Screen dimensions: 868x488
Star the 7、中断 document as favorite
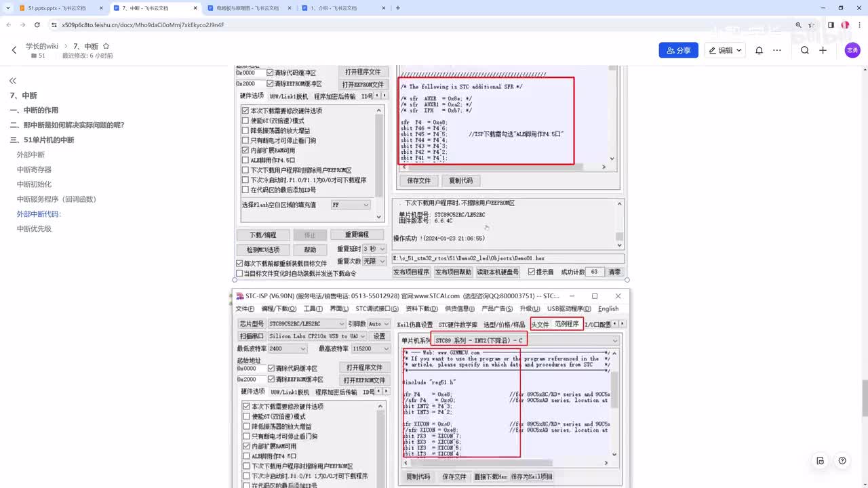click(x=106, y=46)
